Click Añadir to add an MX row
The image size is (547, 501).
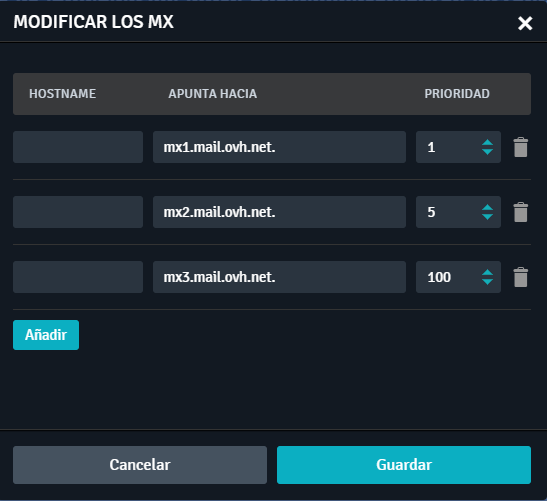46,335
